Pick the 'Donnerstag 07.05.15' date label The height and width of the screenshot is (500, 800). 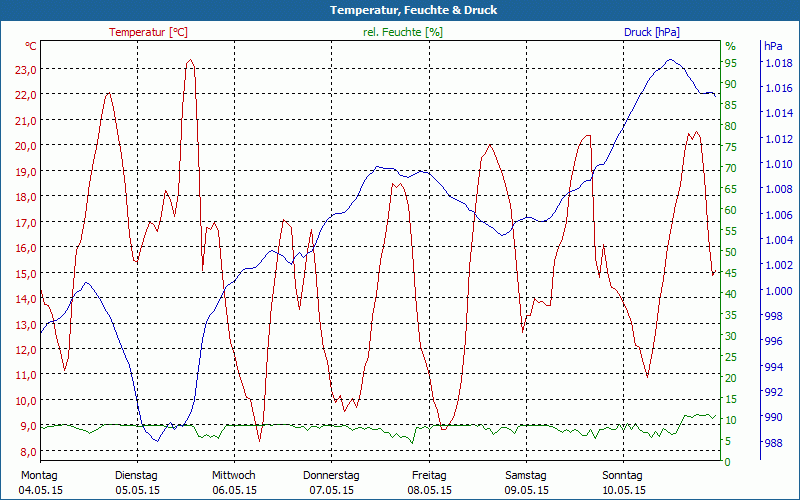point(331,482)
